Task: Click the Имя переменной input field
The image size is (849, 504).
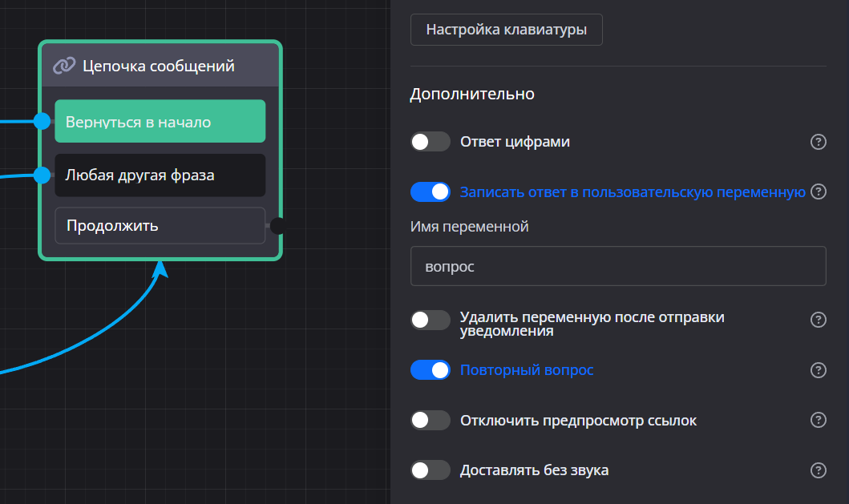Action: [617, 266]
